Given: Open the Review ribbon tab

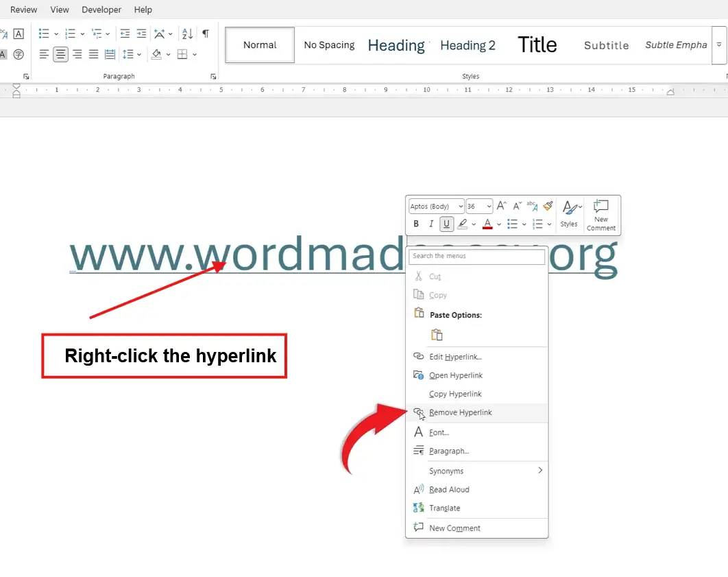Looking at the screenshot, I should pyautogui.click(x=24, y=10).
